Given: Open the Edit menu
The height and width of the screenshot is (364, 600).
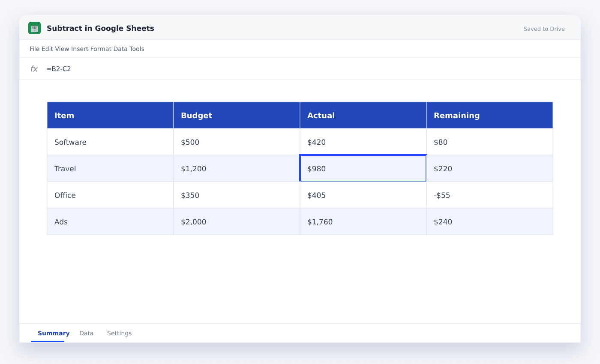Looking at the screenshot, I should 47,49.
